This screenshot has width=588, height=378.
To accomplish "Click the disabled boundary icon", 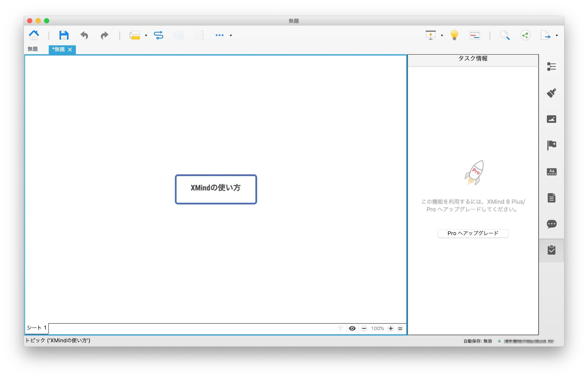I will tap(179, 35).
